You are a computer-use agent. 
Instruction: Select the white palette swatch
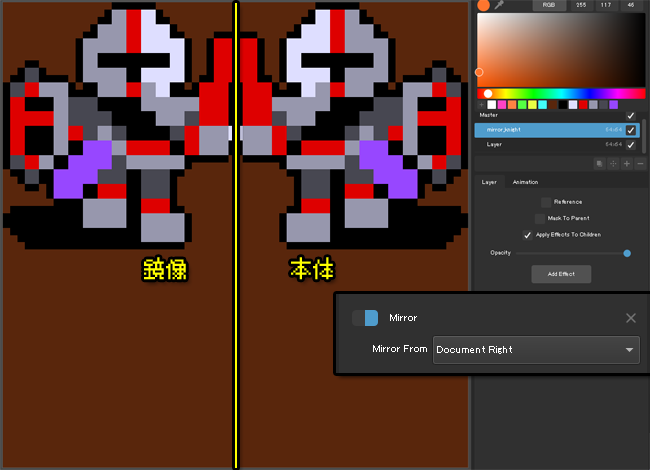click(x=492, y=105)
